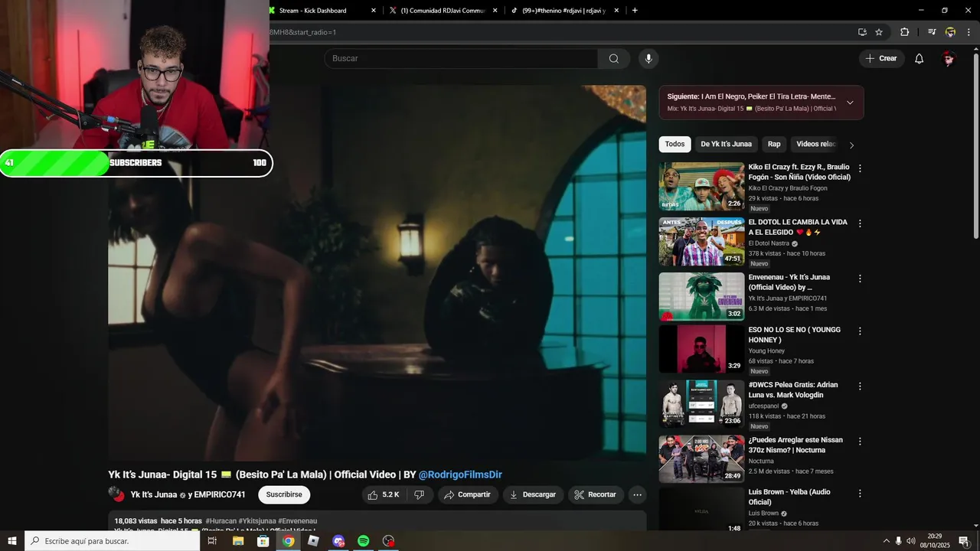The width and height of the screenshot is (980, 551).
Task: Open the @RodrigoFilmsDir link in title
Action: click(460, 474)
